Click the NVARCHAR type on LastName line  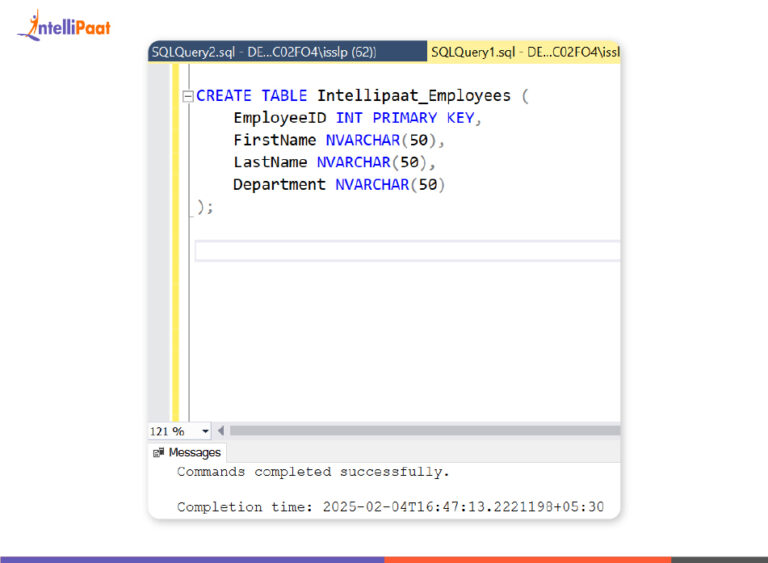[x=354, y=162]
